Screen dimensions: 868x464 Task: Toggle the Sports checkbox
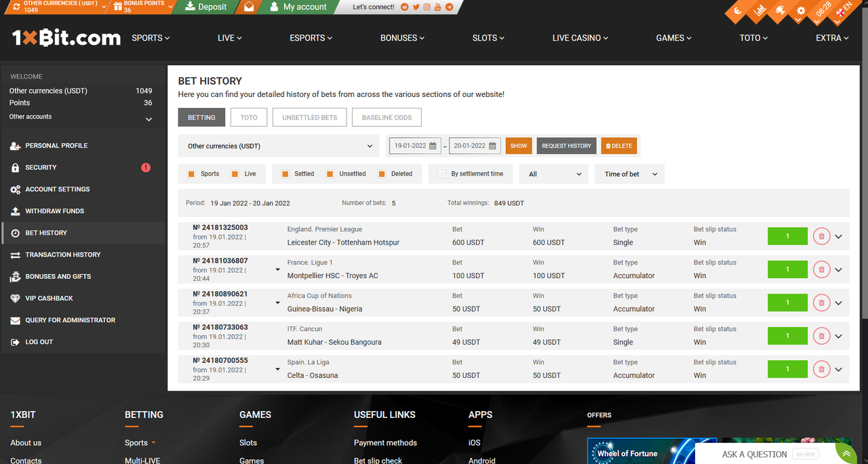pos(191,174)
